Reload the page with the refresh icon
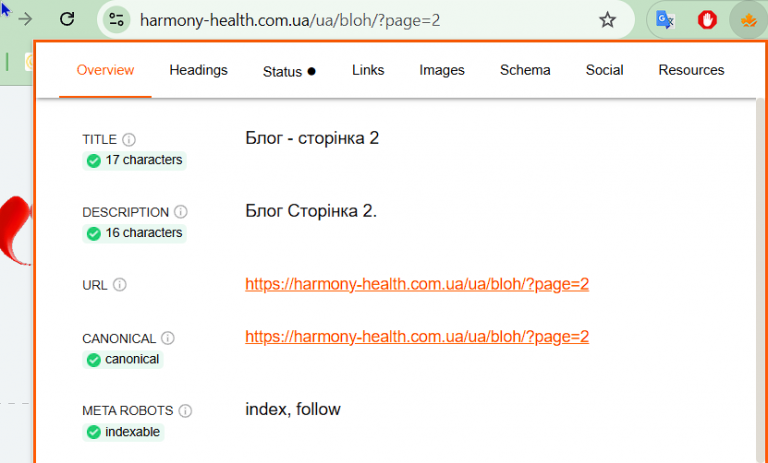Screen dimensions: 768x463 point(67,20)
